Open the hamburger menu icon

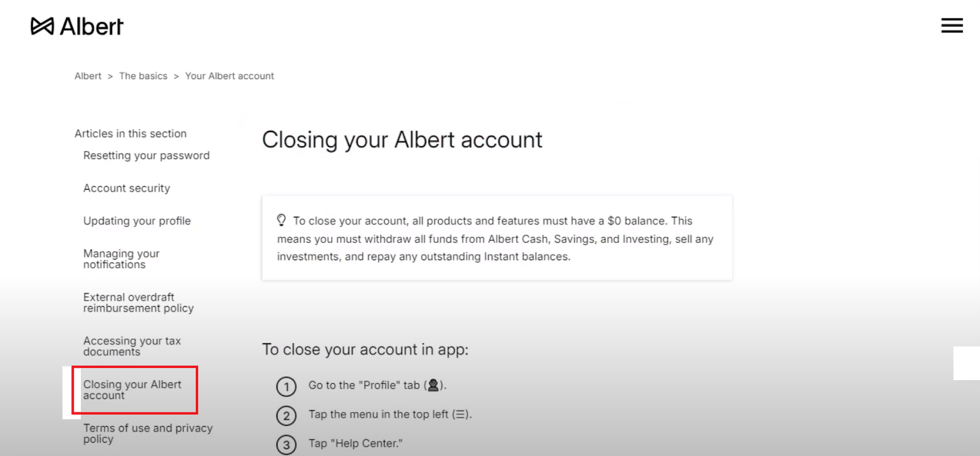click(x=952, y=26)
